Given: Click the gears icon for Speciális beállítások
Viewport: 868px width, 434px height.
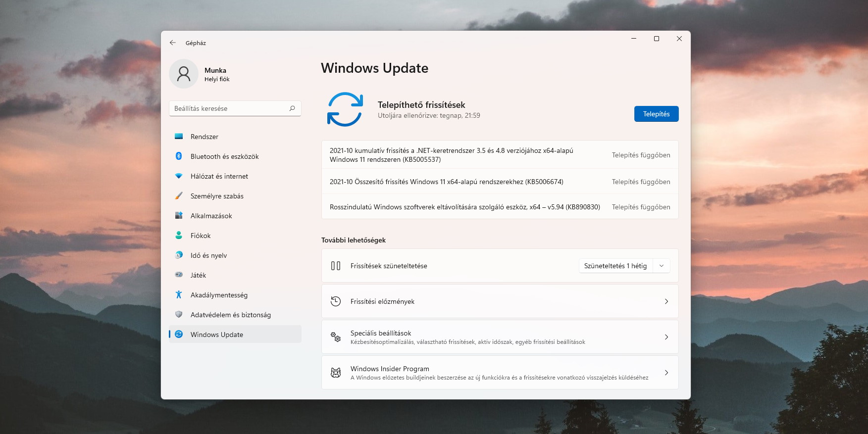Looking at the screenshot, I should tap(336, 337).
